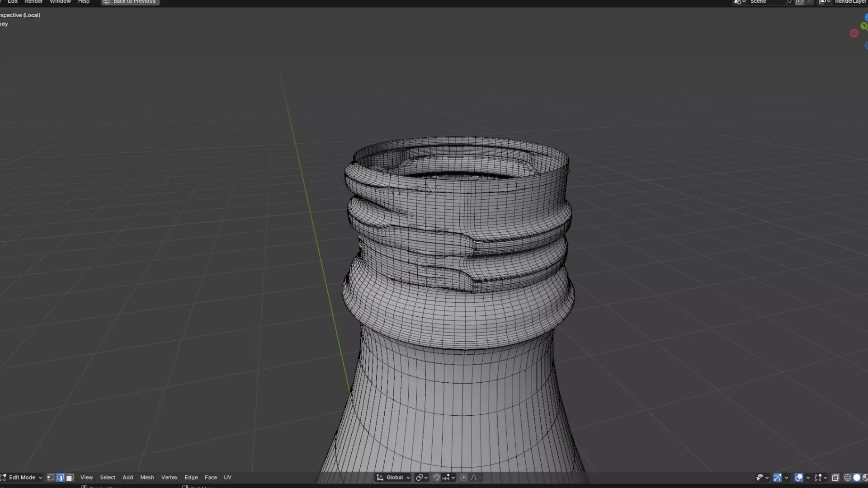The image size is (868, 488).
Task: Open proportional editing falloff curve
Action: coord(475,478)
